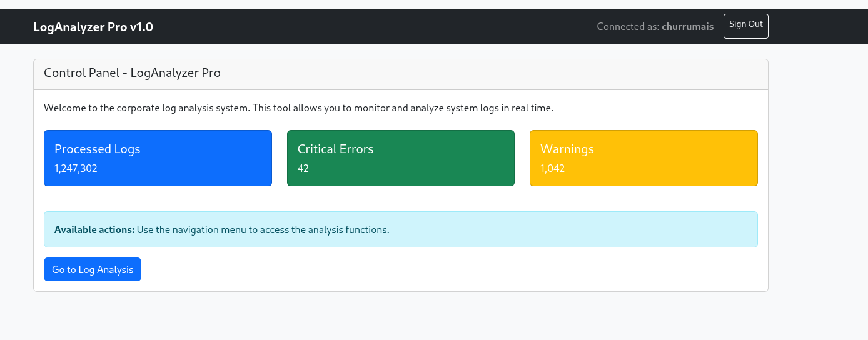Click empty area of the dark navbar
The width and height of the screenshot is (868, 340).
click(375, 27)
